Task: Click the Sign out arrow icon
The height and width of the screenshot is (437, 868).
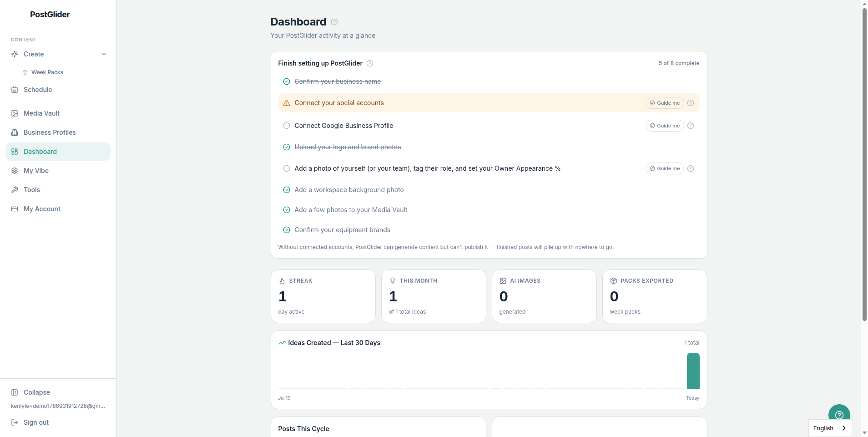Action: coord(15,422)
